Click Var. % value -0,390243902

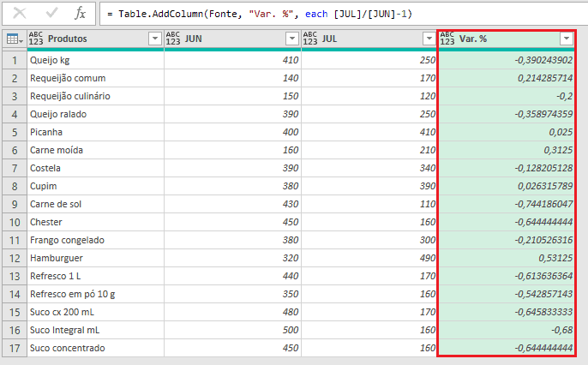point(507,60)
